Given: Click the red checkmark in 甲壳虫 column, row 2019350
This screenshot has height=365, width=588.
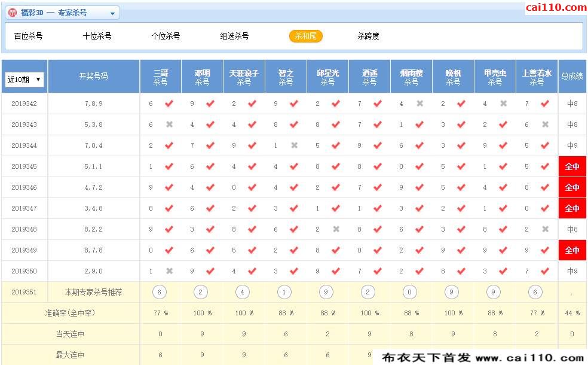Looking at the screenshot, I should coord(503,270).
